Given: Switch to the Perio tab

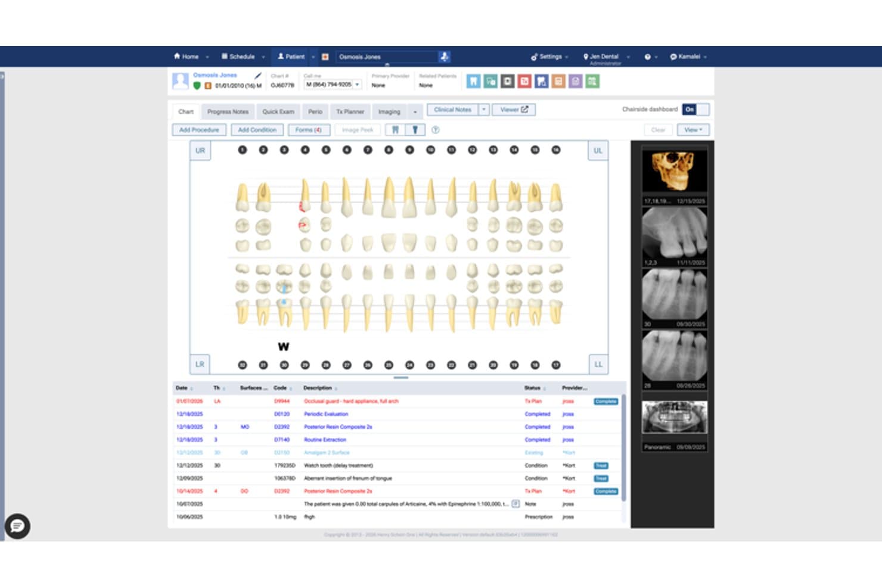Looking at the screenshot, I should pos(315,112).
